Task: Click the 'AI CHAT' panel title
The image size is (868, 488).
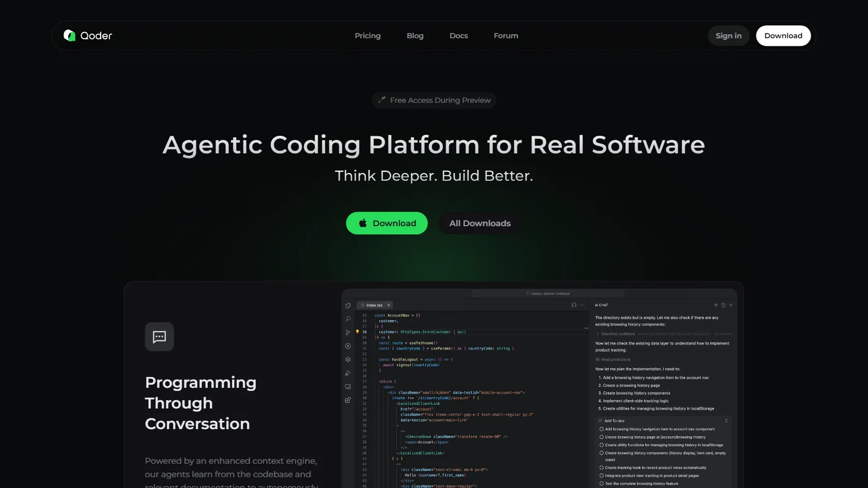Action: (601, 305)
